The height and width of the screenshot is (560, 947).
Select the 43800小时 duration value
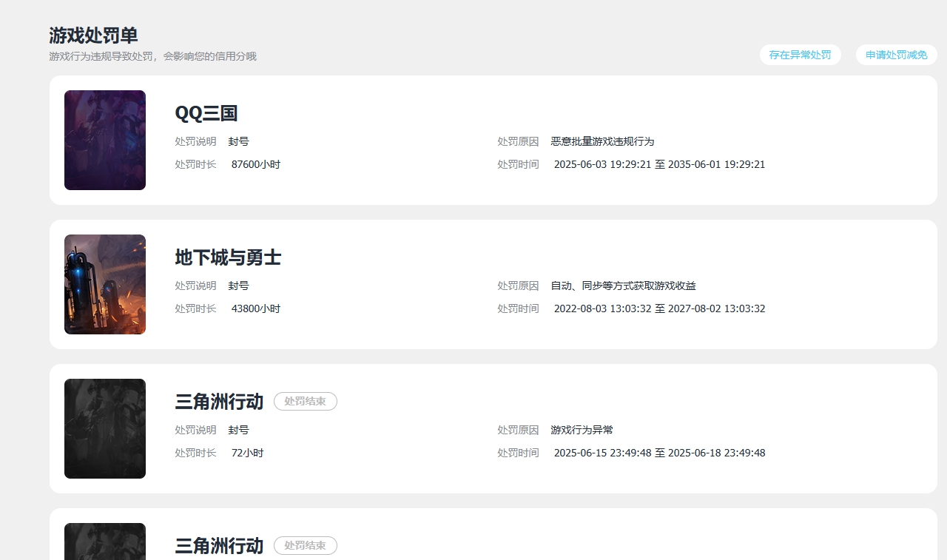(256, 308)
